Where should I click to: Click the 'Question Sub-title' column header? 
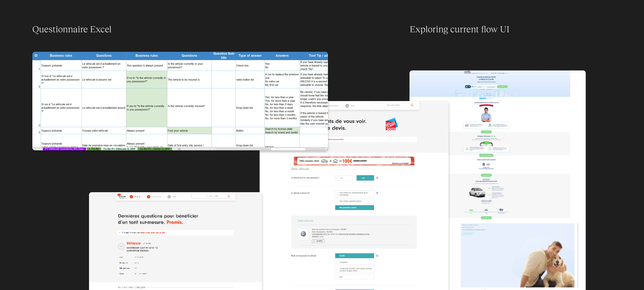[x=224, y=56]
